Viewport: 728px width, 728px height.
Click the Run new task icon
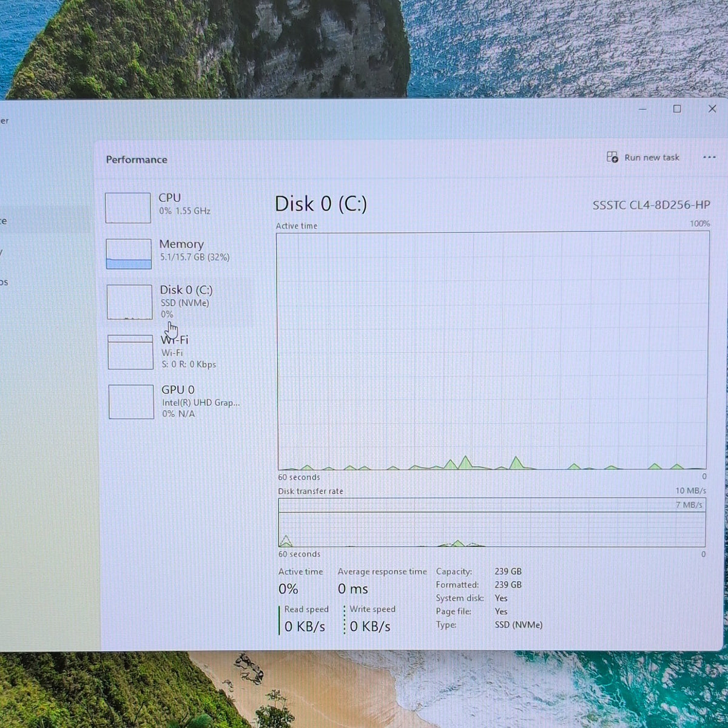point(612,158)
